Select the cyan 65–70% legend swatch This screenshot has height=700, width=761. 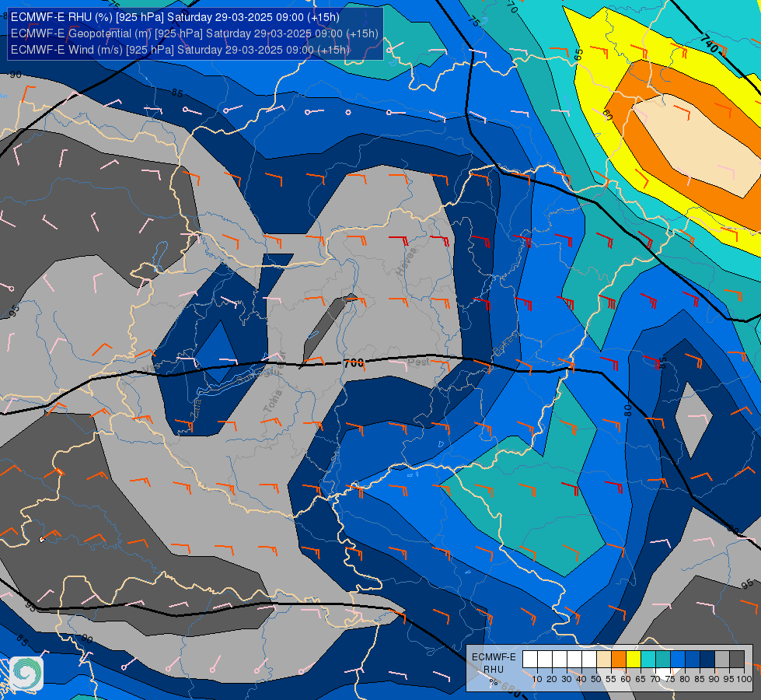click(x=648, y=659)
